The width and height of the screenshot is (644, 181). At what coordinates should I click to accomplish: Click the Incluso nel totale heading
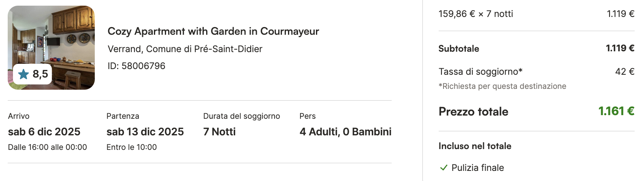475,146
